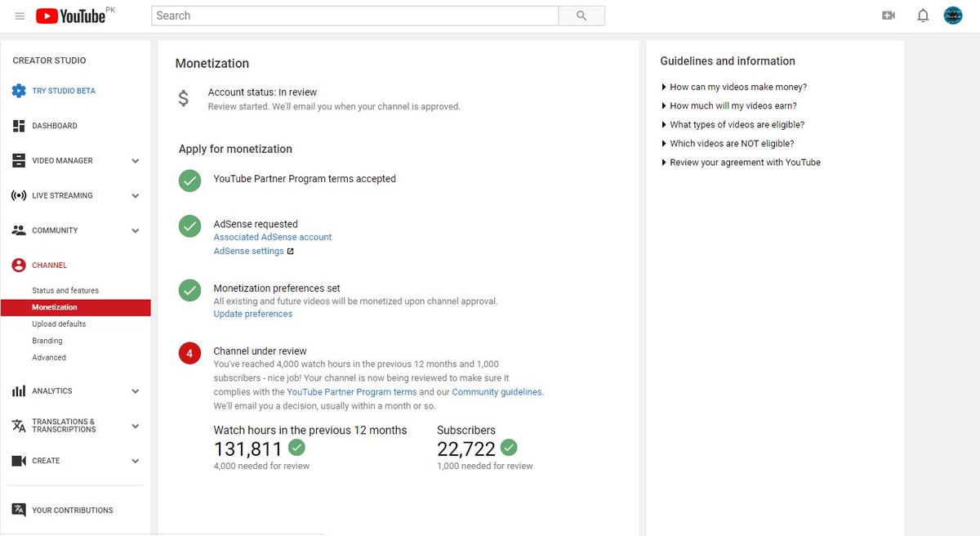Click the 22,722 subscribers value
The image size is (980, 536).
coord(466,449)
